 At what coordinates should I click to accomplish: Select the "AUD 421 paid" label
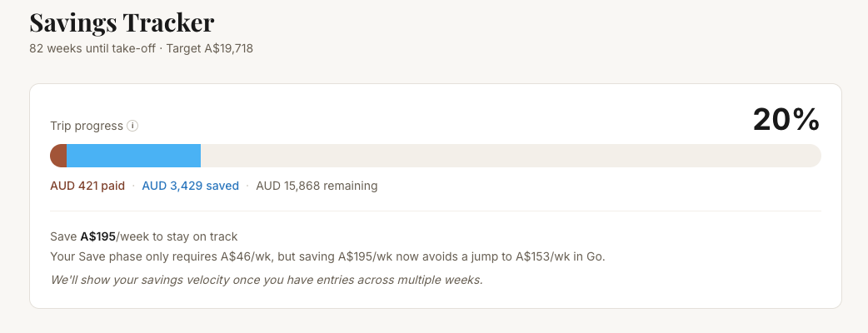click(87, 186)
